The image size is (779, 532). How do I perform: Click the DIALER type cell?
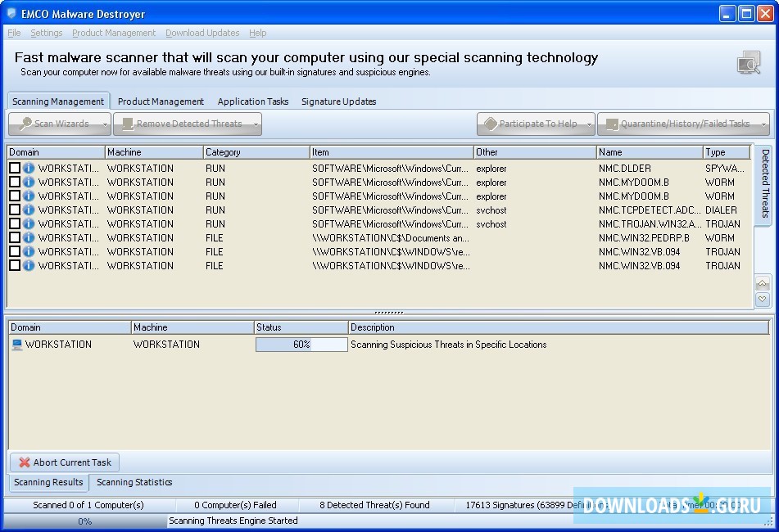point(721,210)
